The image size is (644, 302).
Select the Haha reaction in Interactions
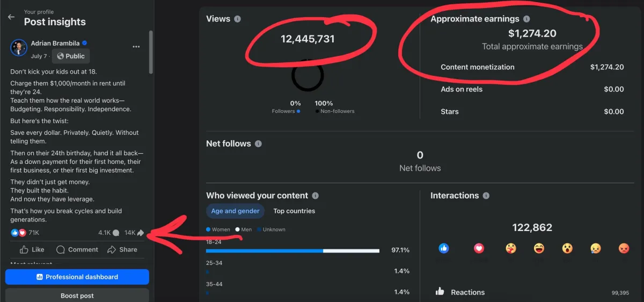(539, 248)
